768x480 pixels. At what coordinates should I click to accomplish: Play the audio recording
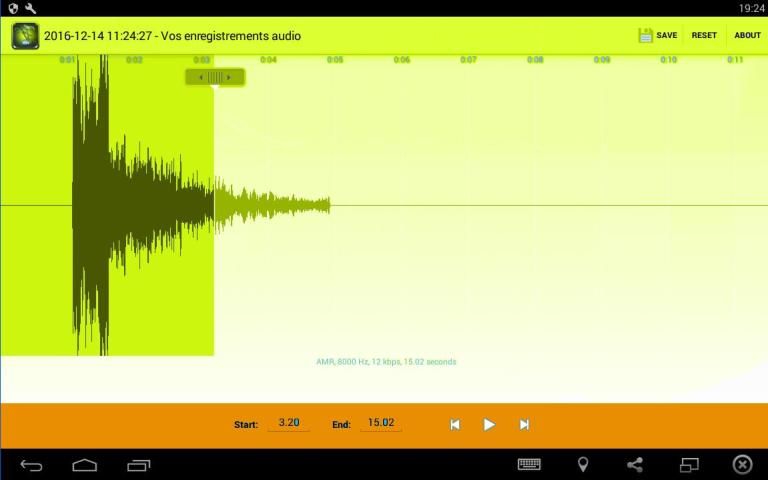[489, 424]
